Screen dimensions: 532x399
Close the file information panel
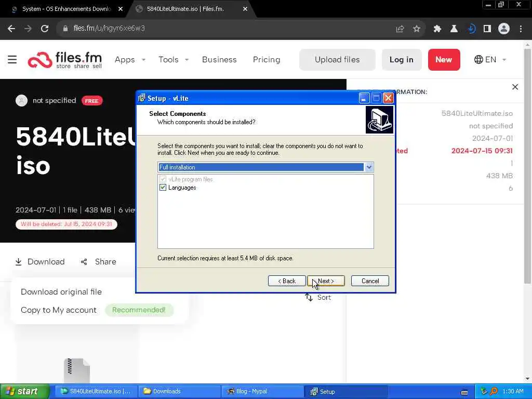515,87
